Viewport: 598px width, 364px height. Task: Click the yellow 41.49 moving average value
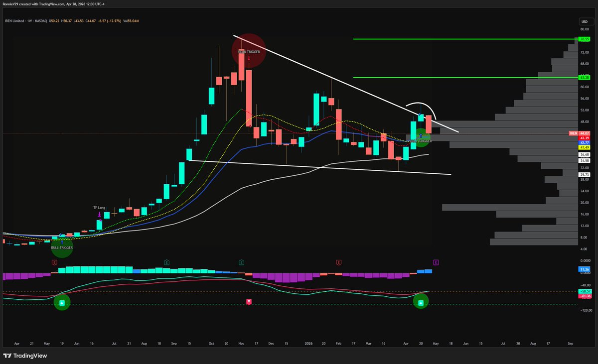click(x=584, y=148)
